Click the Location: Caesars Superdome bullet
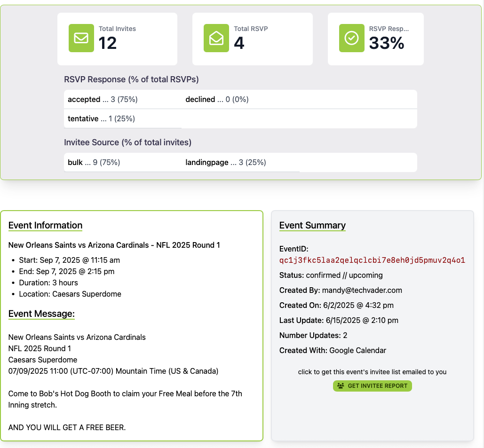The image size is (484, 448). 70,294
